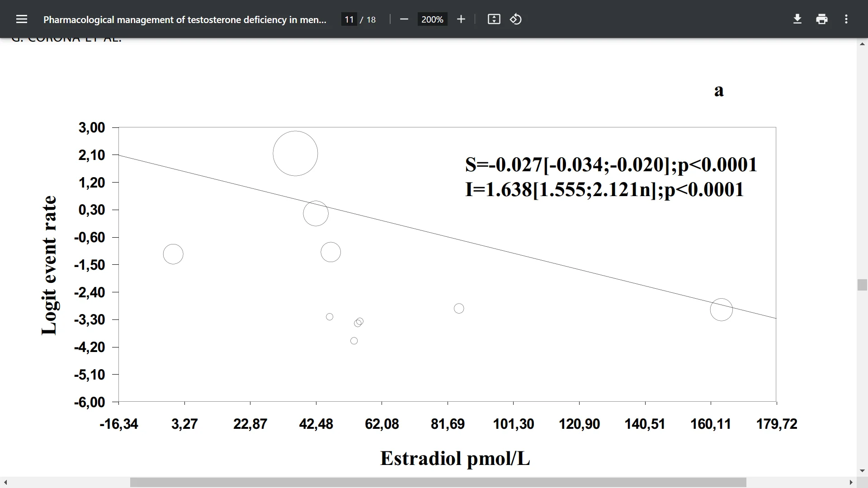The image size is (868, 488).
Task: Select the 'Estradiol pmol/L' axis label
Action: 455,458
